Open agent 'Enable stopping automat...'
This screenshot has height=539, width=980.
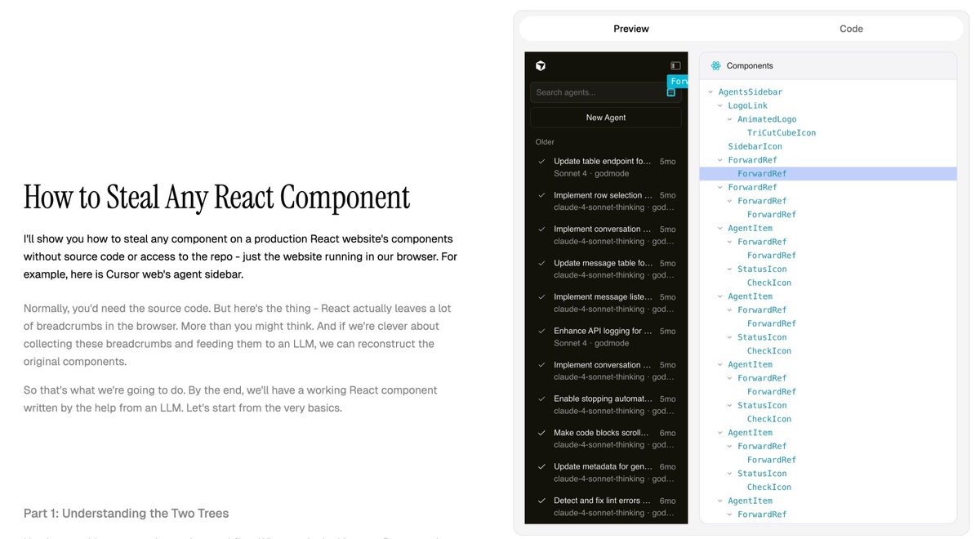(606, 404)
